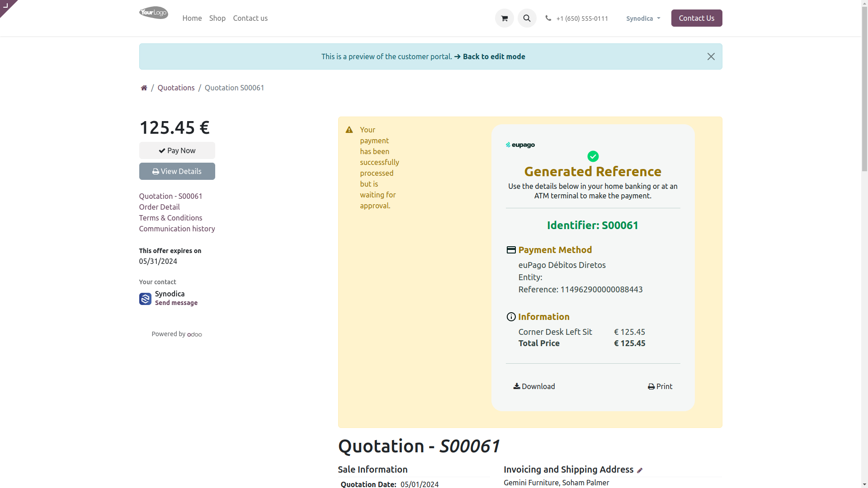Click the 125.45 € total amount heading
The width and height of the screenshot is (868, 488).
coord(175,127)
